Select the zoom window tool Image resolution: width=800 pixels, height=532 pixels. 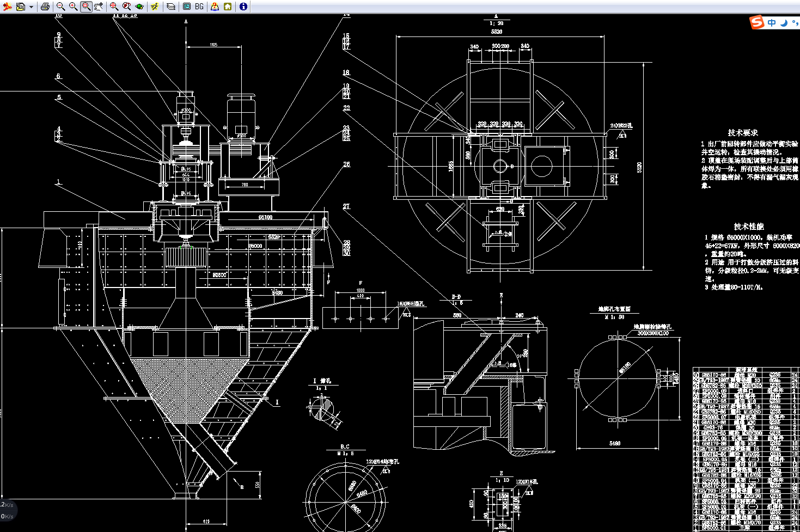86,7
